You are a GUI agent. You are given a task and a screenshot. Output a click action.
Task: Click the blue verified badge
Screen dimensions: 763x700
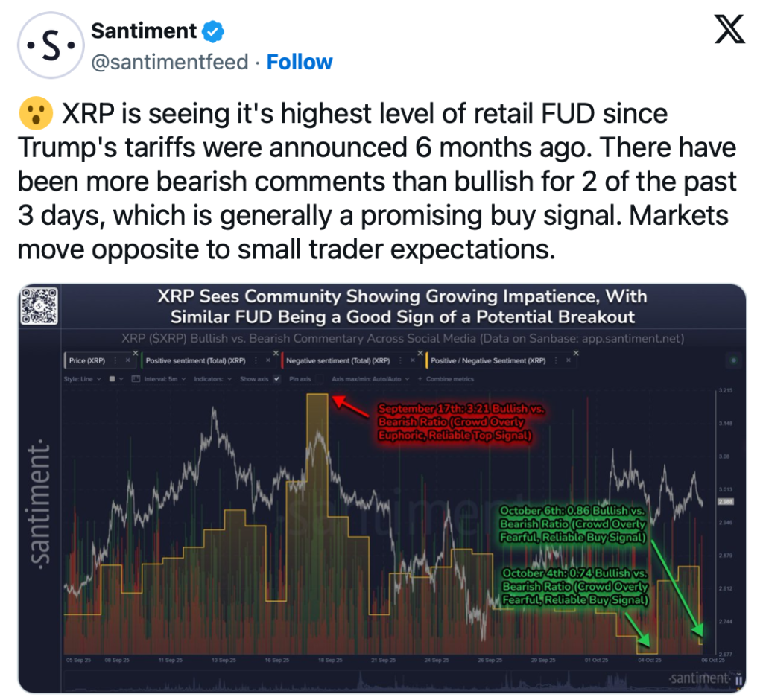[215, 32]
